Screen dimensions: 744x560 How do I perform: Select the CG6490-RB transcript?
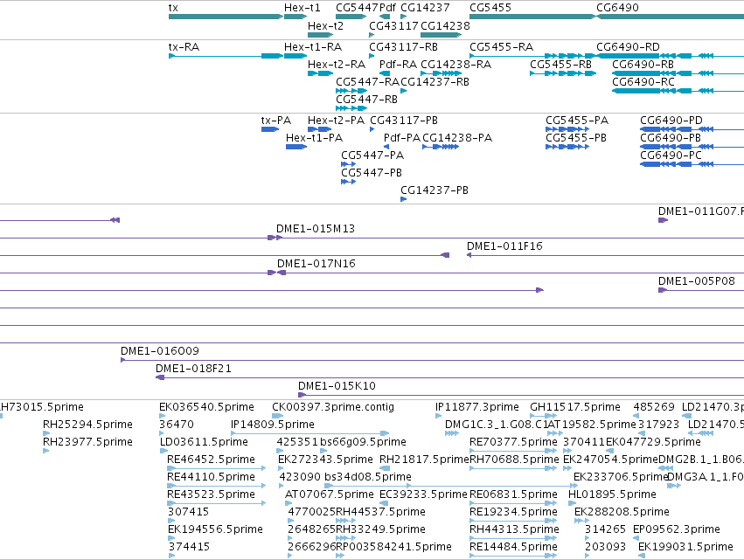click(678, 73)
